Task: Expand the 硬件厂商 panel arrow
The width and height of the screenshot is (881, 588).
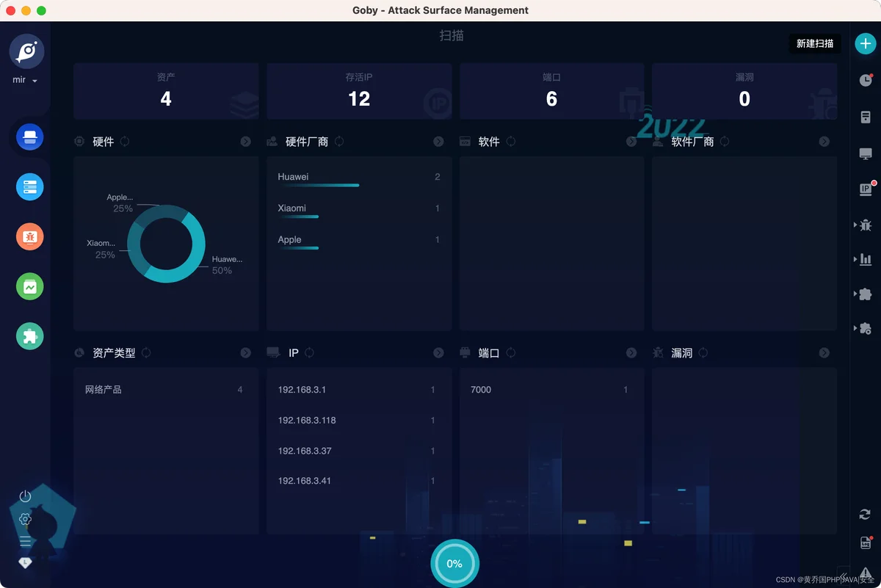Action: (x=438, y=142)
